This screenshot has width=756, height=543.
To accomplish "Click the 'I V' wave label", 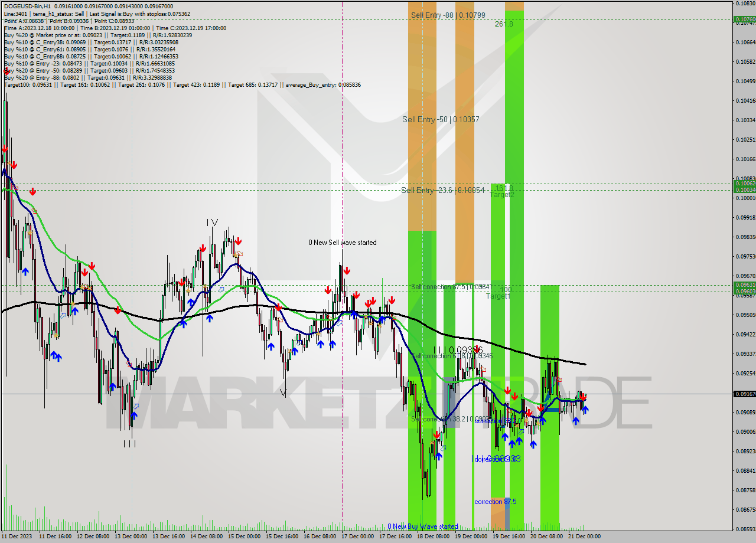I will (x=213, y=223).
